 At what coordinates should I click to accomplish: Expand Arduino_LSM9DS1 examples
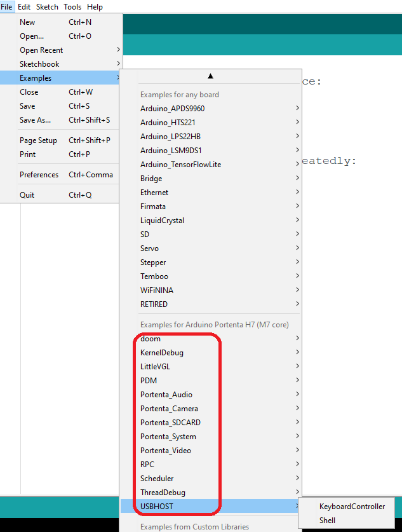tap(211, 150)
